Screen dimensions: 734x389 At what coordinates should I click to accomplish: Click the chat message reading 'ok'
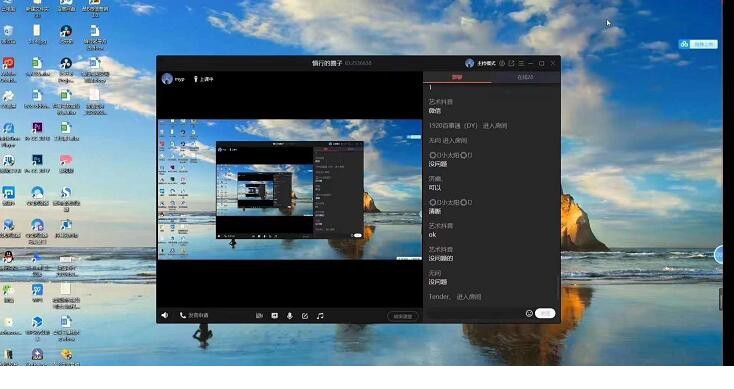pos(432,235)
